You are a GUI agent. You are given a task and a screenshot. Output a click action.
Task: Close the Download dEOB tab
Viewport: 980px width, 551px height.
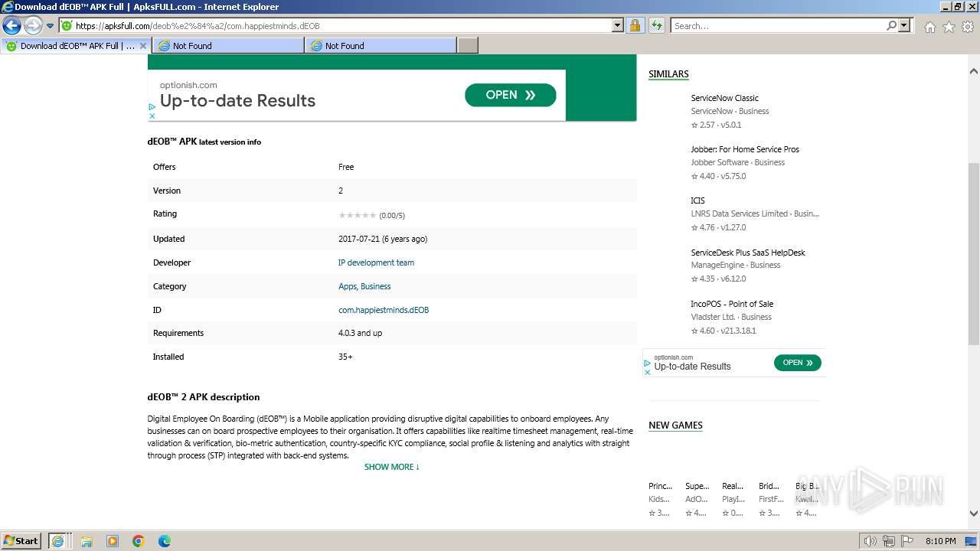(x=142, y=46)
